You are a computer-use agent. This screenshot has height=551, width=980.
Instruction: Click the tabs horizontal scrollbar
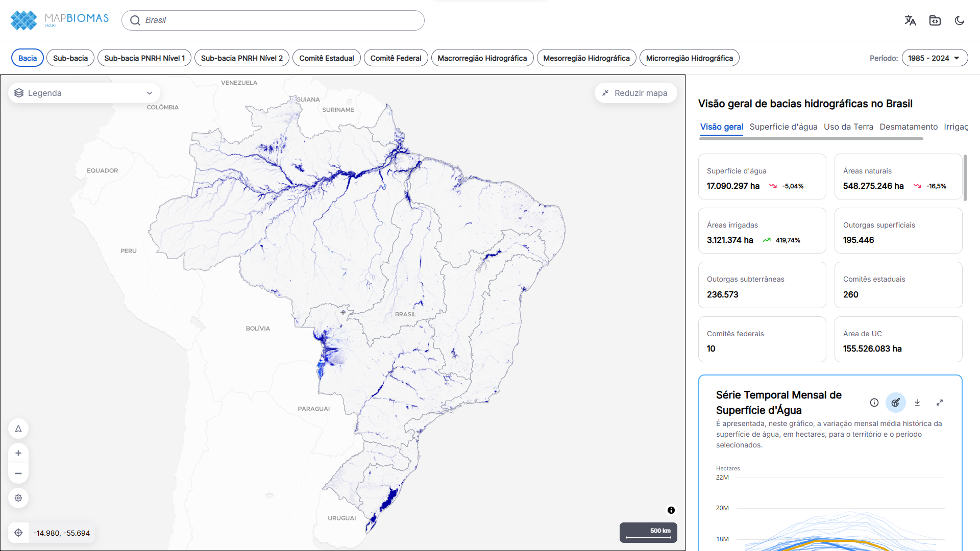click(811, 139)
